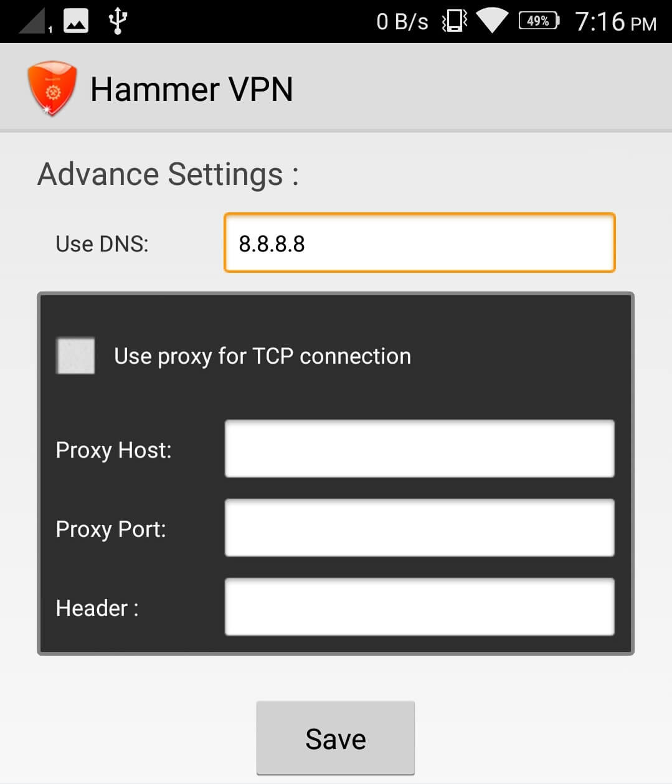Tap the Use proxy for TCP connection label
Screen dimensions: 672x784
(x=262, y=356)
